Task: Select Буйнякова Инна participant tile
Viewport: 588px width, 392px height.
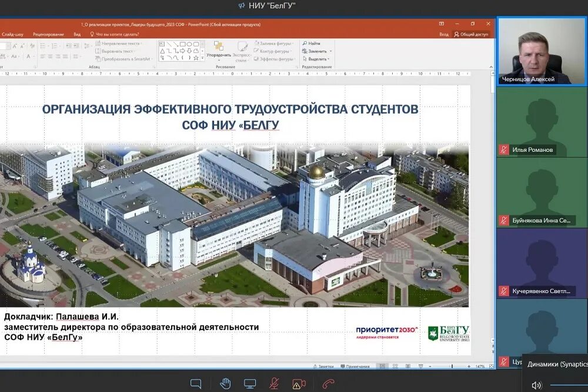Action: click(x=542, y=193)
